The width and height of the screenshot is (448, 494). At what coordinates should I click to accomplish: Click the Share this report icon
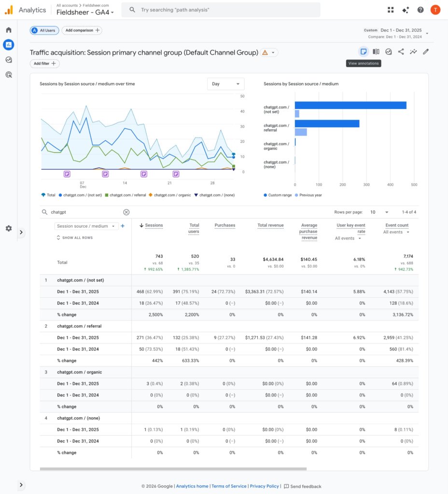tap(401, 52)
